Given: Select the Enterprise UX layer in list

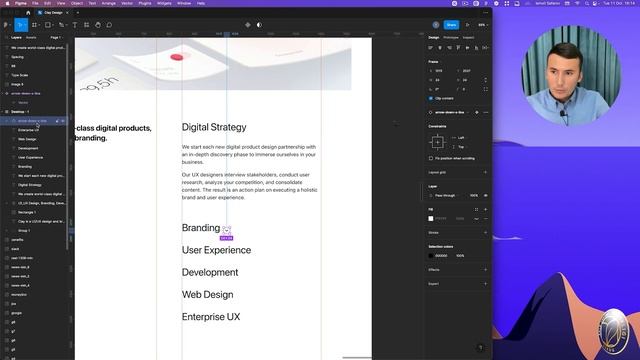Looking at the screenshot, I should (28, 130).
